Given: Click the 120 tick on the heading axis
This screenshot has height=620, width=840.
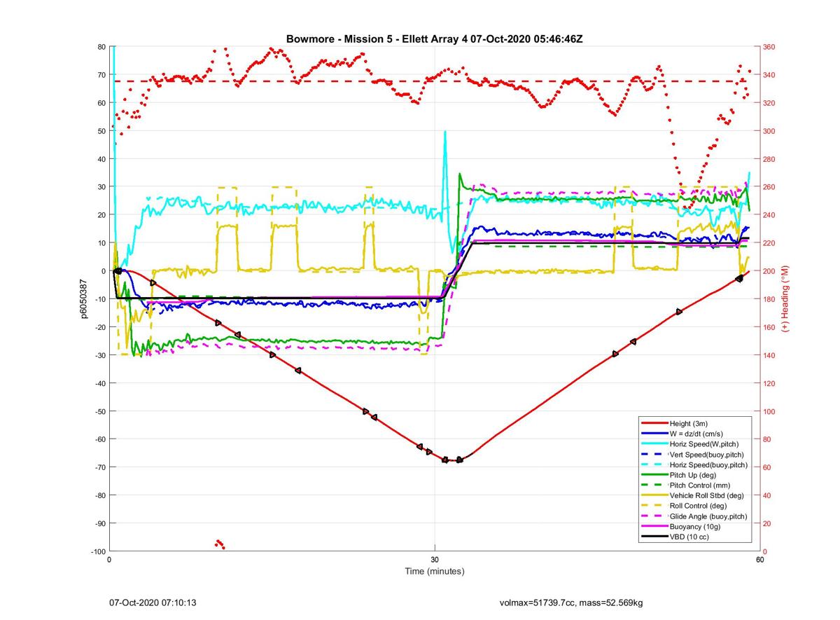Looking at the screenshot, I should point(769,383).
